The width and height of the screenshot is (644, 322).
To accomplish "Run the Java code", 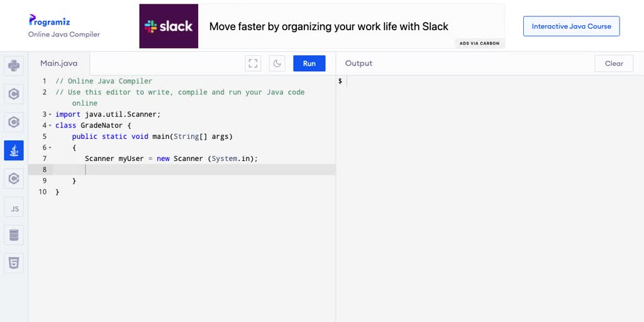I will coord(309,64).
